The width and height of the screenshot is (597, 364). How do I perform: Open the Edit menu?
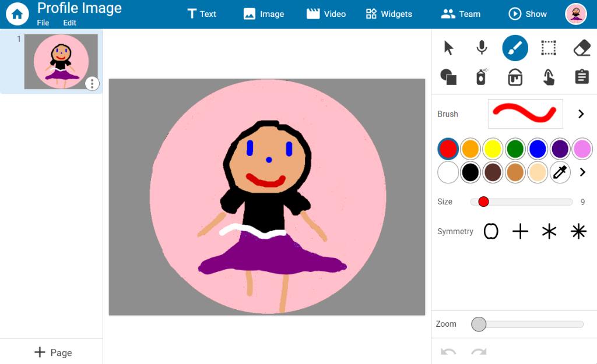tap(69, 22)
